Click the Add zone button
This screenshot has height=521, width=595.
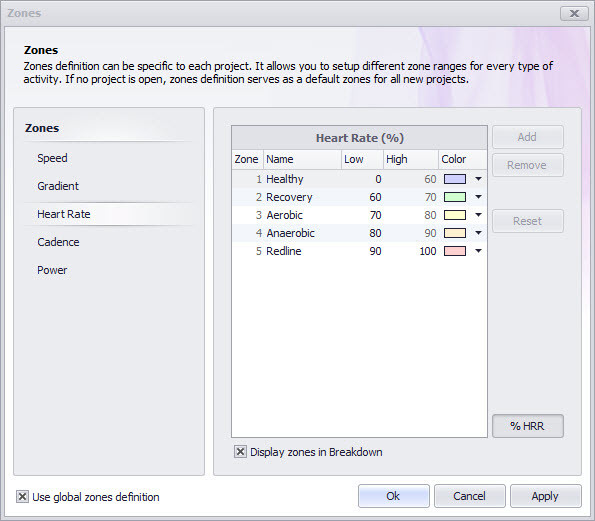[x=527, y=137]
